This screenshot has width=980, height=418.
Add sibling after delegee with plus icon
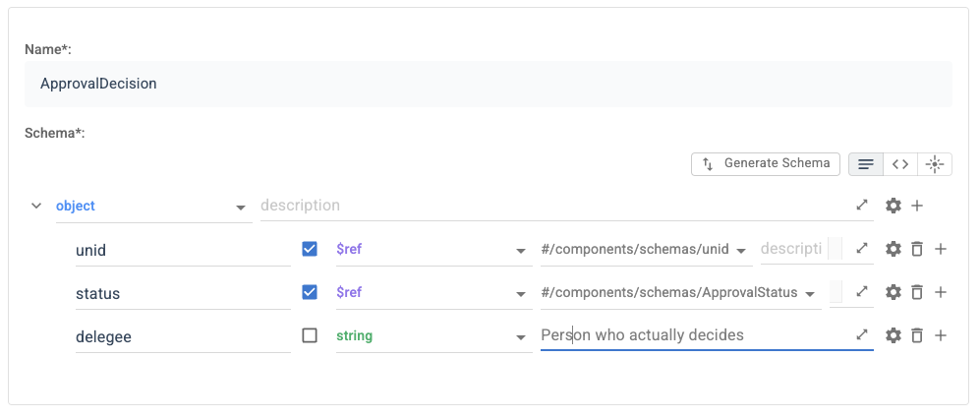(x=940, y=336)
